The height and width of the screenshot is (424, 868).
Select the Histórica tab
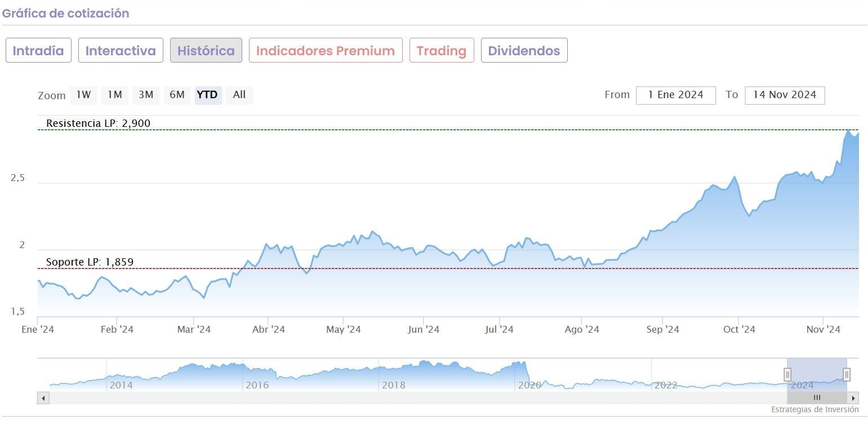(x=206, y=51)
